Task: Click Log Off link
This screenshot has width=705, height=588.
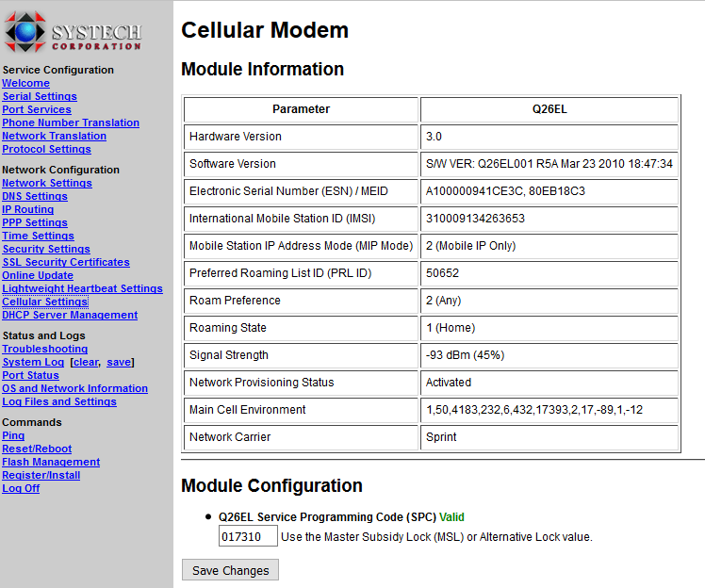Action: click(21, 488)
